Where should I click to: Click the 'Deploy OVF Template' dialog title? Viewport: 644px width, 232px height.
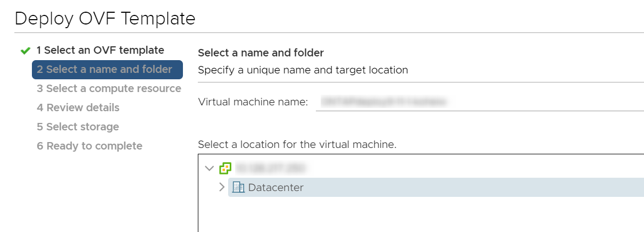coord(105,19)
